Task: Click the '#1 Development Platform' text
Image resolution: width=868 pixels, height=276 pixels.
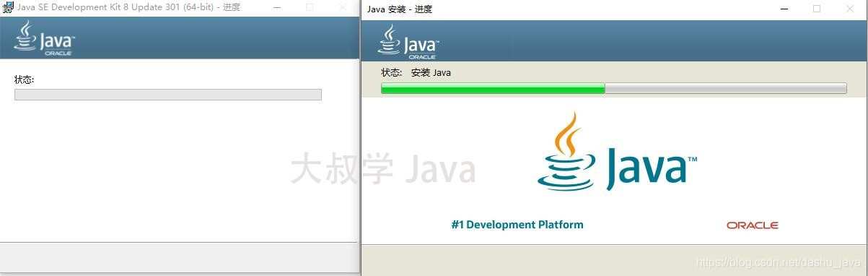Action: [517, 225]
